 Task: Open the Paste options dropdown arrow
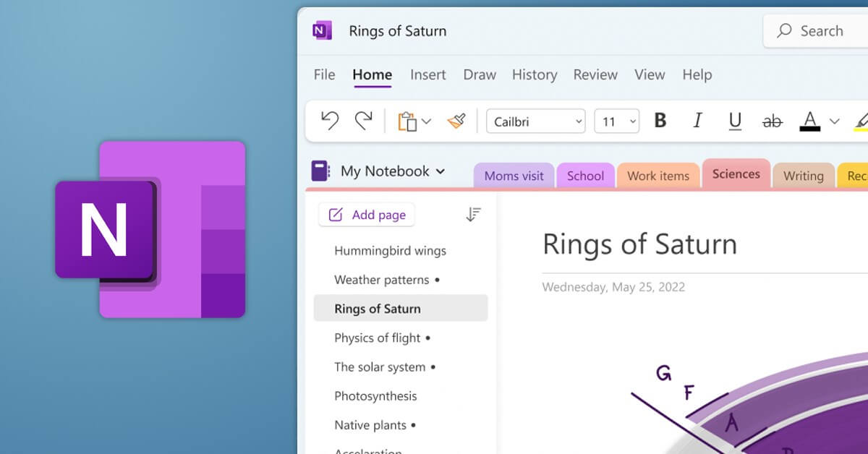click(x=426, y=121)
